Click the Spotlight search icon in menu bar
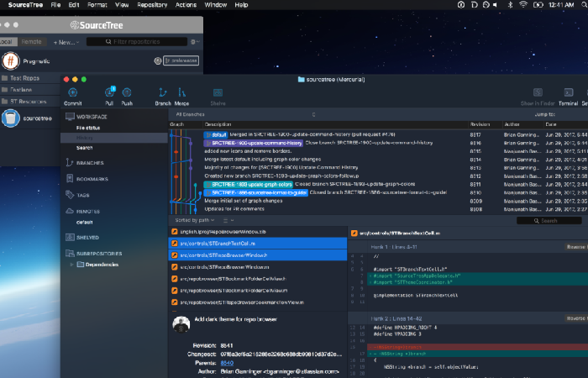Image resolution: width=588 pixels, height=378 pixels. 585,4
